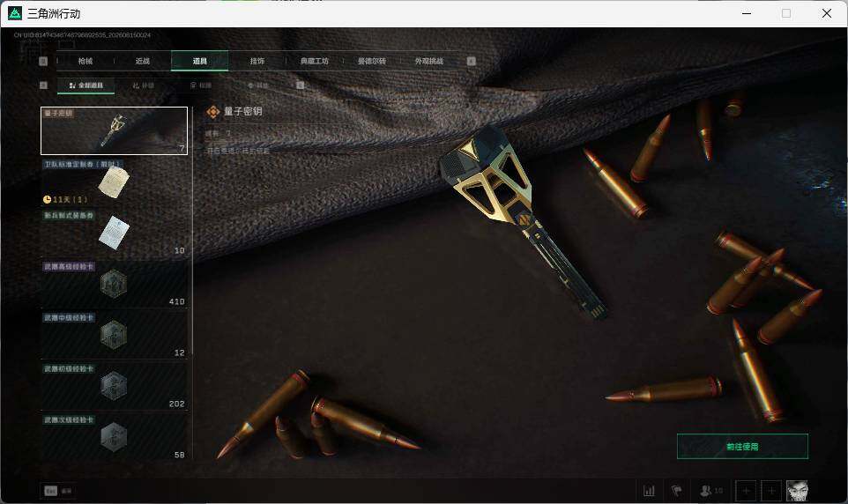Click the 量子密钥 detail title text
This screenshot has width=848, height=504.
242,111
